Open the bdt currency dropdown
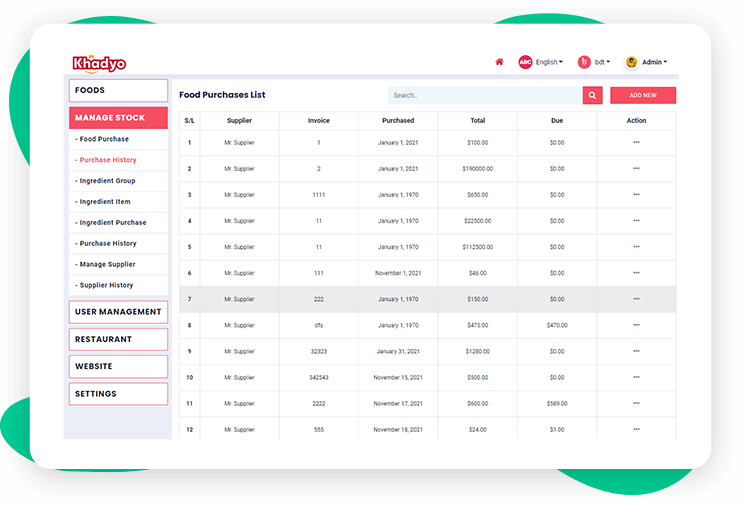 coord(602,62)
